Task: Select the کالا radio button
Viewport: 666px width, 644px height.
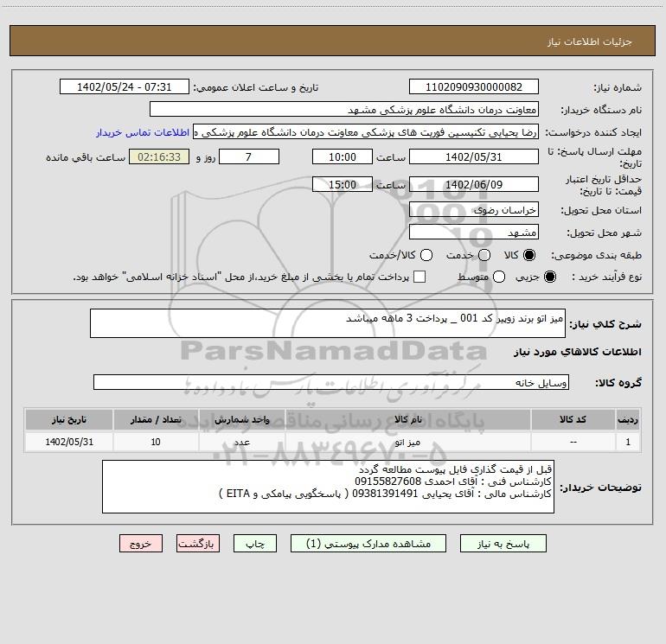Action: tap(529, 255)
